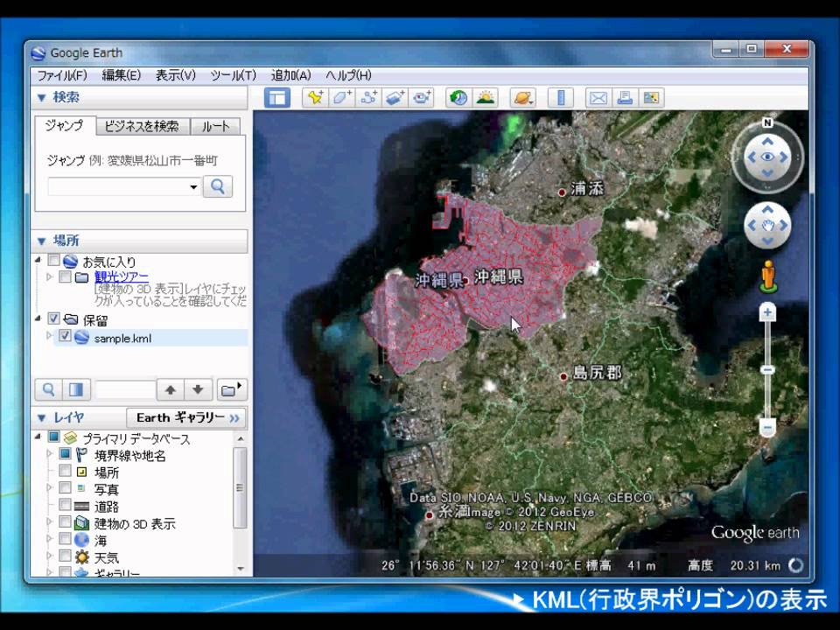Click the layers panel scrollbar
This screenshot has height=630, width=840.
pos(241,488)
